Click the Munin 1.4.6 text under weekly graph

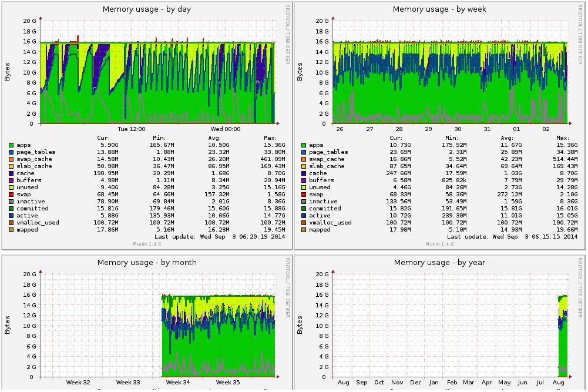440,243
